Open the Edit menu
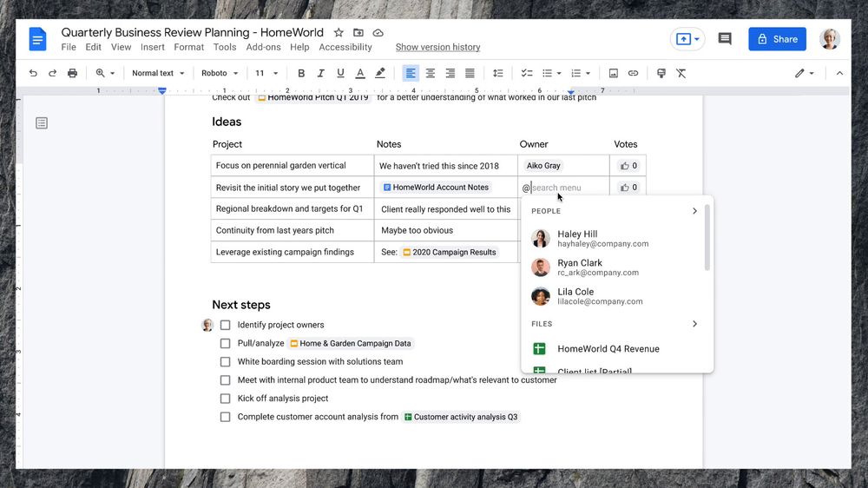Viewport: 868px width, 488px height. [x=93, y=47]
